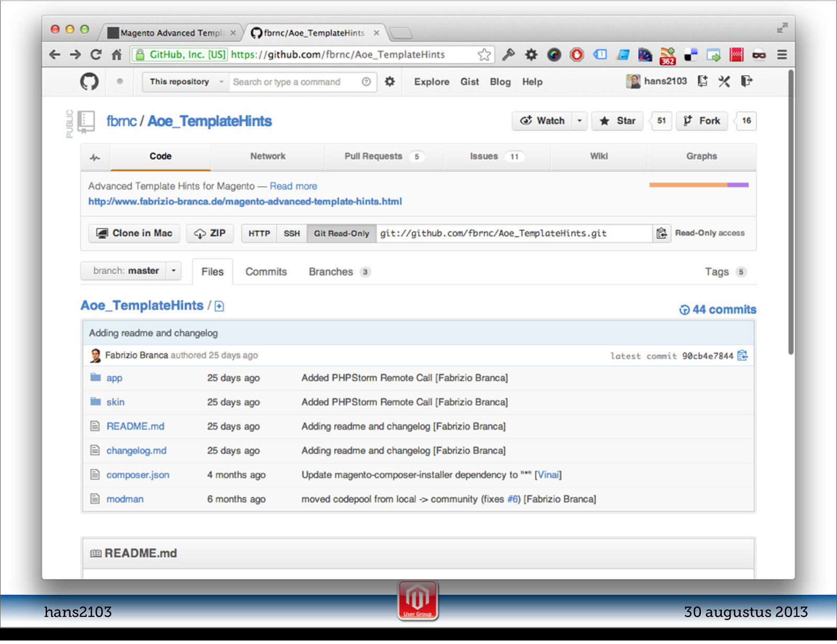Click the Watch button
This screenshot has height=644, width=837.
pos(542,121)
